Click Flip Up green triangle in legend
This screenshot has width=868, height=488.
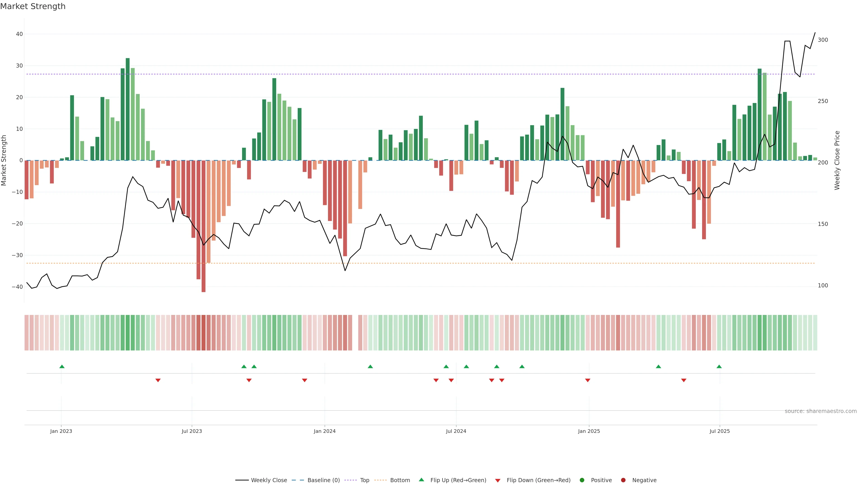(421, 480)
